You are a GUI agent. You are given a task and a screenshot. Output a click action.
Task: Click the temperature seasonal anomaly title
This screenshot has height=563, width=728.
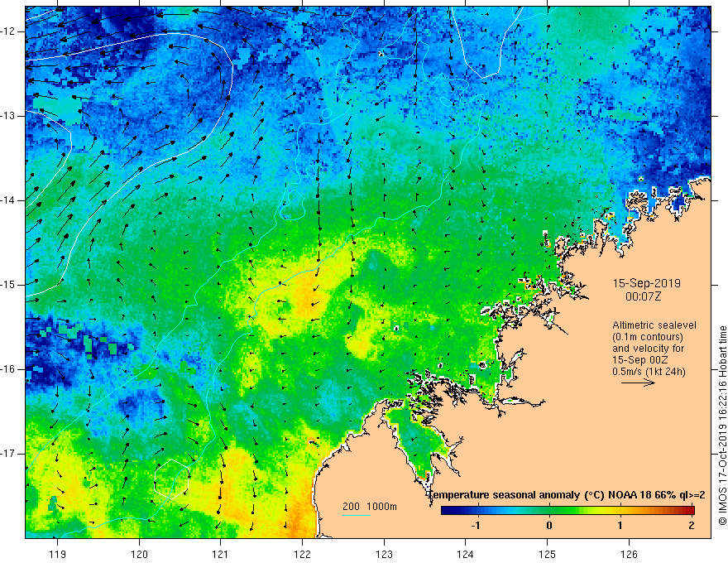coord(567,495)
